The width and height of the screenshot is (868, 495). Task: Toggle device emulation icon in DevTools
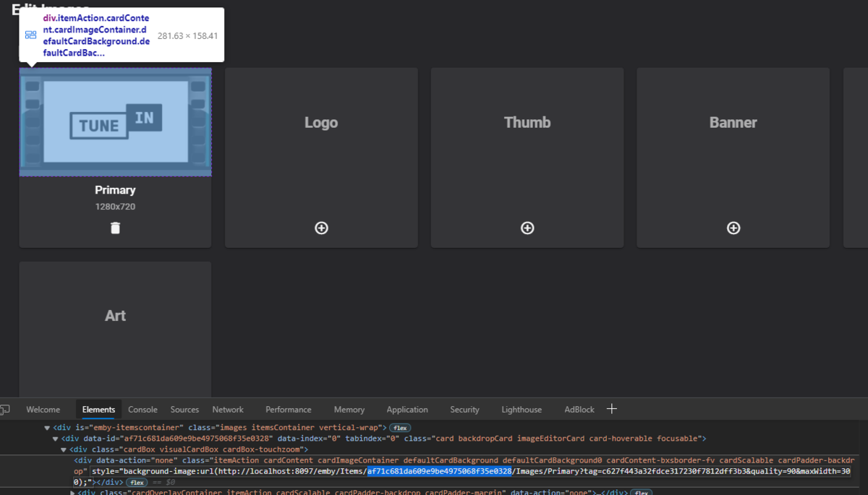click(x=5, y=410)
